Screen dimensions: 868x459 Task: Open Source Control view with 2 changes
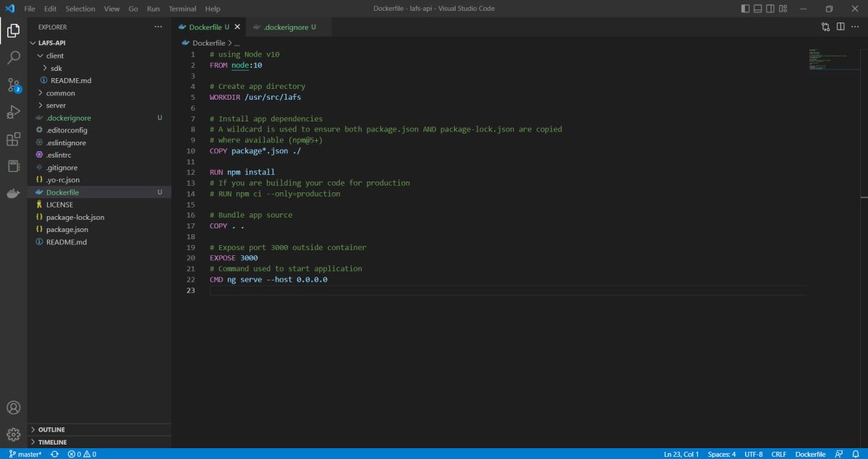coord(13,85)
